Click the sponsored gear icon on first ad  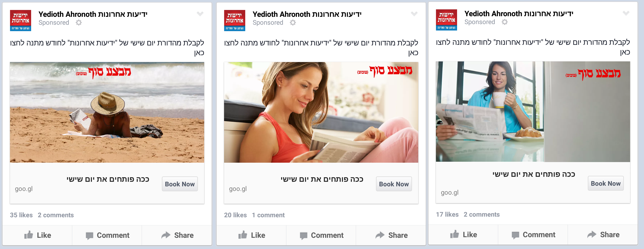tap(79, 22)
